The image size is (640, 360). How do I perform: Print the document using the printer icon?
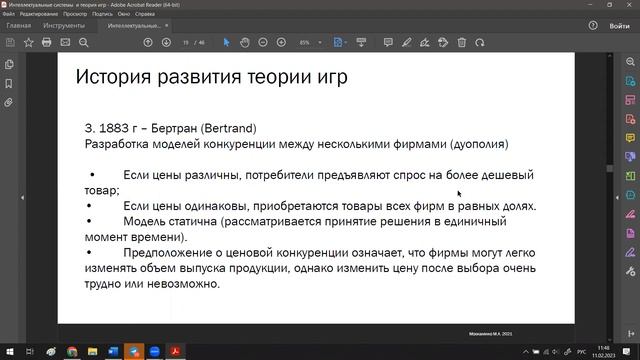click(x=47, y=42)
